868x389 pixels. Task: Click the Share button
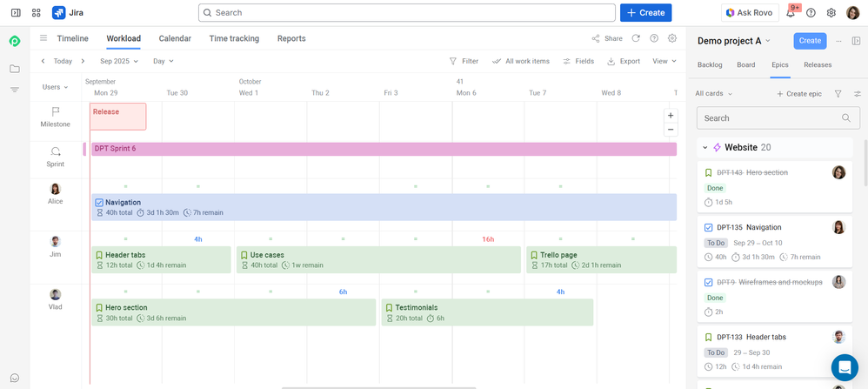pos(607,39)
